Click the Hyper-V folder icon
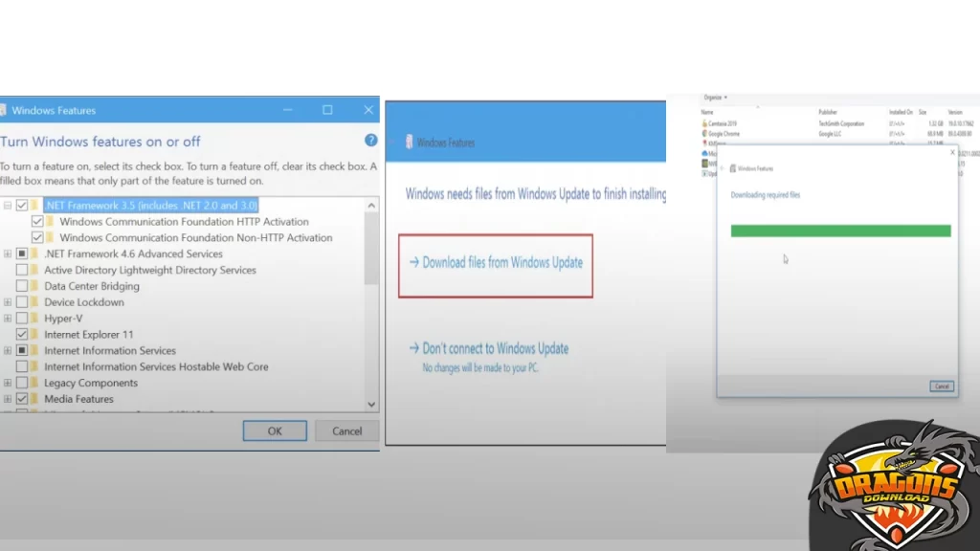Image resolution: width=980 pixels, height=551 pixels. [x=35, y=319]
